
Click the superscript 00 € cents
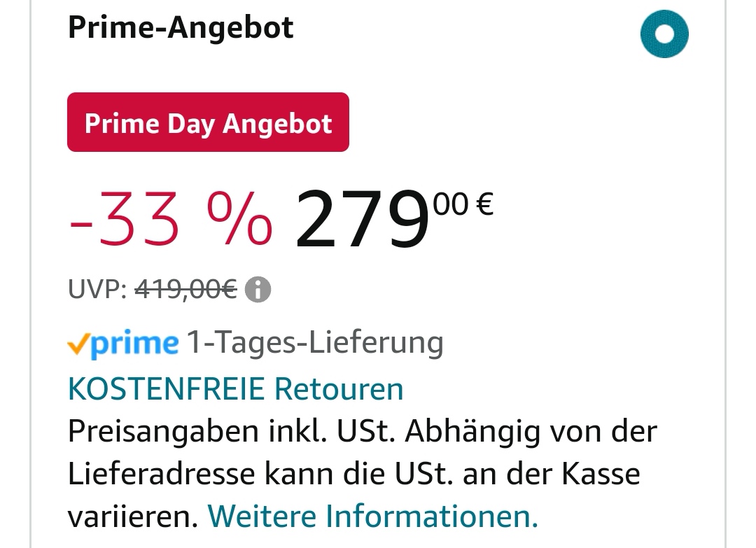tap(463, 204)
